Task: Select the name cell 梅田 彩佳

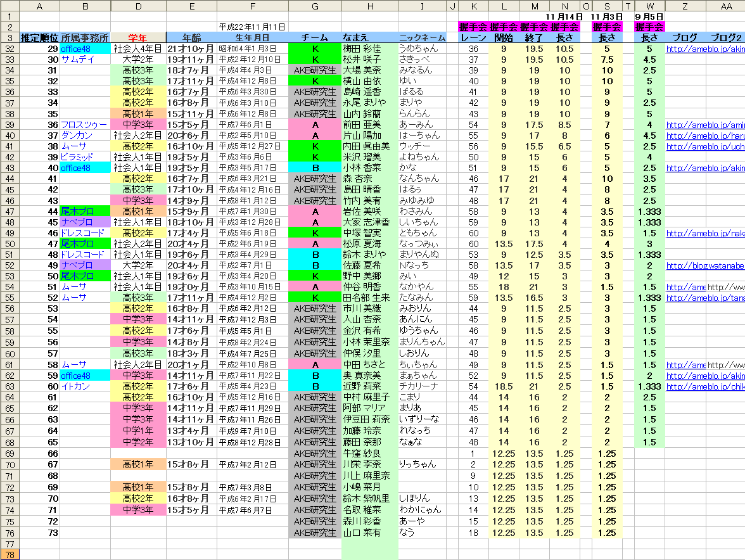Action: 370,49
